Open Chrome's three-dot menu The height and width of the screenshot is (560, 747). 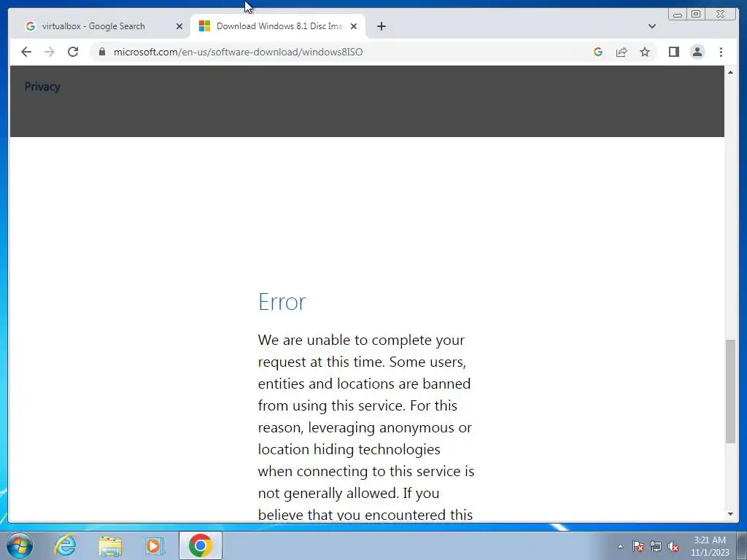point(721,52)
